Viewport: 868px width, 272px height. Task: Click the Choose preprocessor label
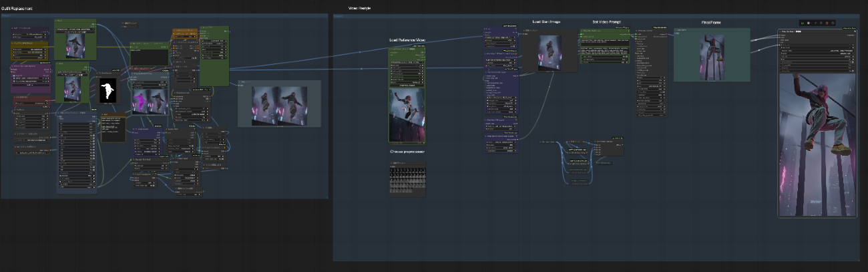tap(407, 152)
